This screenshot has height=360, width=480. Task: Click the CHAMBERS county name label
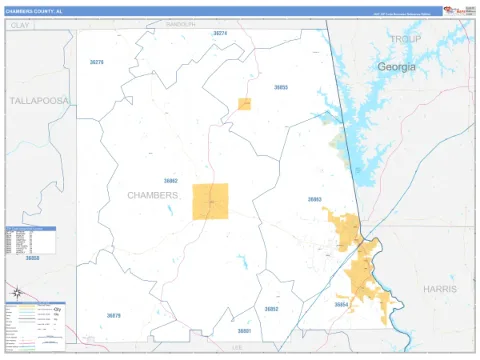point(153,195)
